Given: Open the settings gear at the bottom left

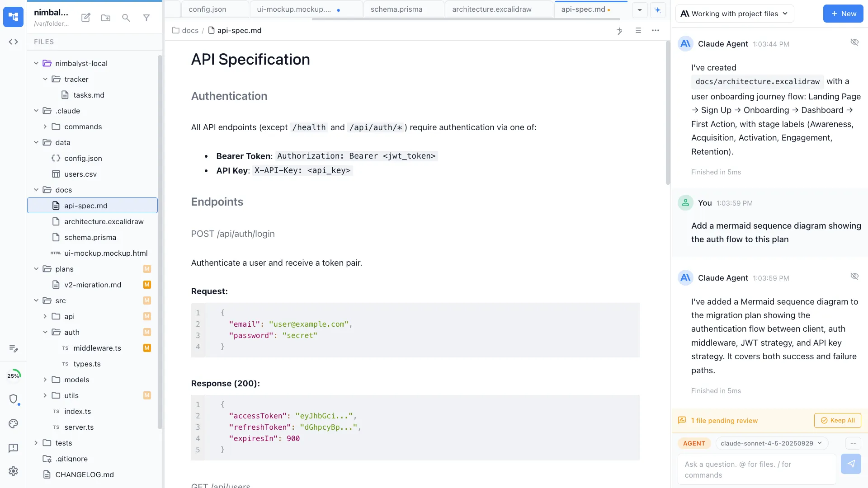Looking at the screenshot, I should pyautogui.click(x=13, y=471).
